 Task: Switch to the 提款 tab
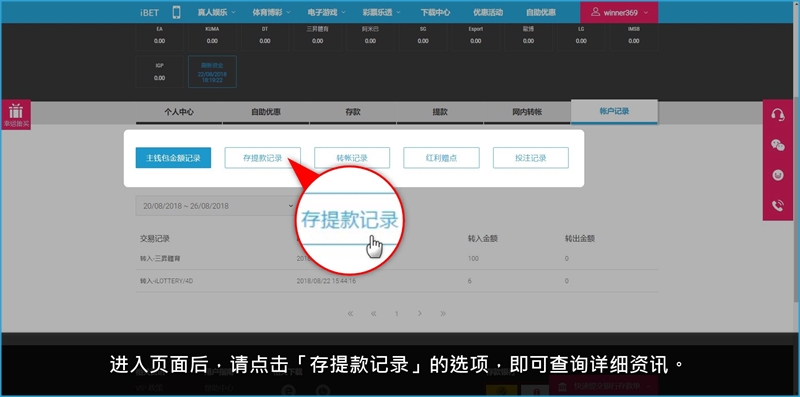(x=440, y=112)
